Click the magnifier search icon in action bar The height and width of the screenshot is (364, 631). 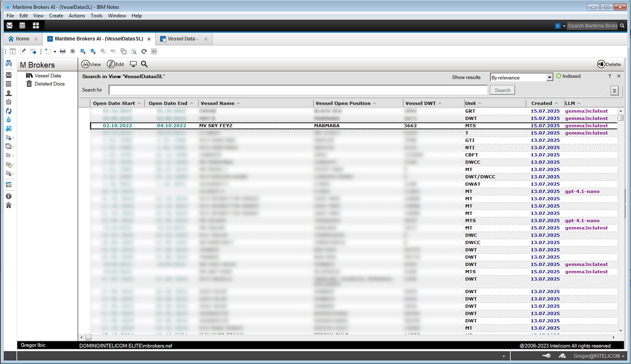point(144,64)
